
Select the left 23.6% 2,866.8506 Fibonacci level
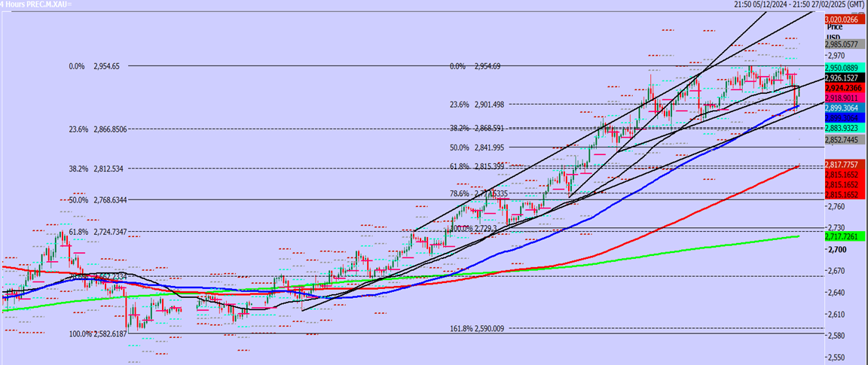98,129
